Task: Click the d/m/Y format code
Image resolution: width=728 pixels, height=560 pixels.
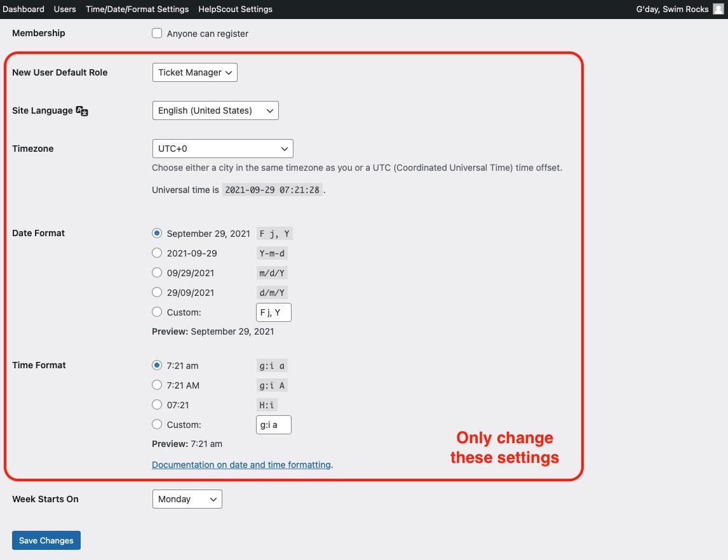Action: pyautogui.click(x=272, y=293)
